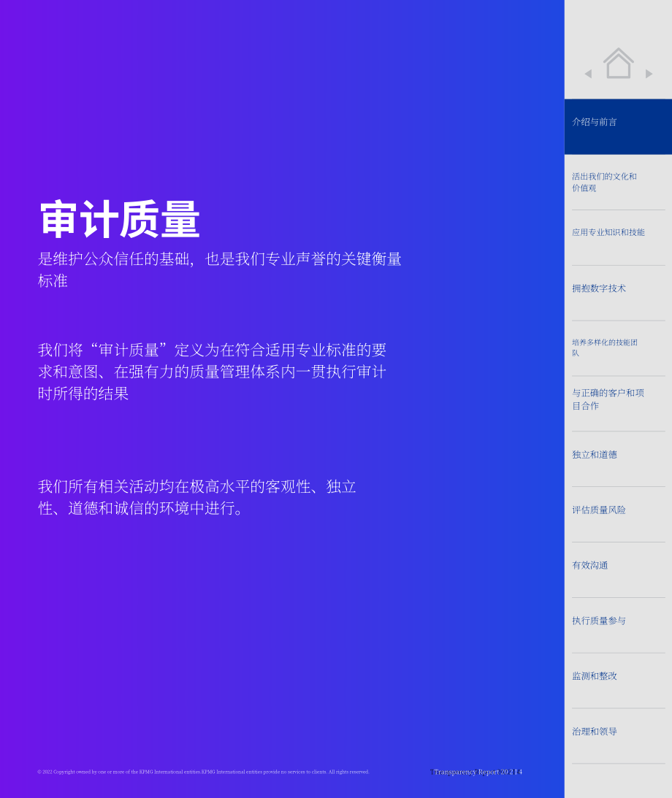The width and height of the screenshot is (672, 798).
Task: Click the 审计质量 heading
Action: [x=120, y=220]
